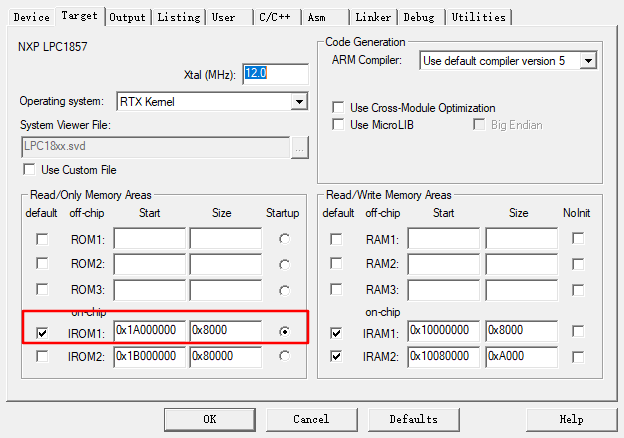
Task: Open the Output tab
Action: pos(127,17)
